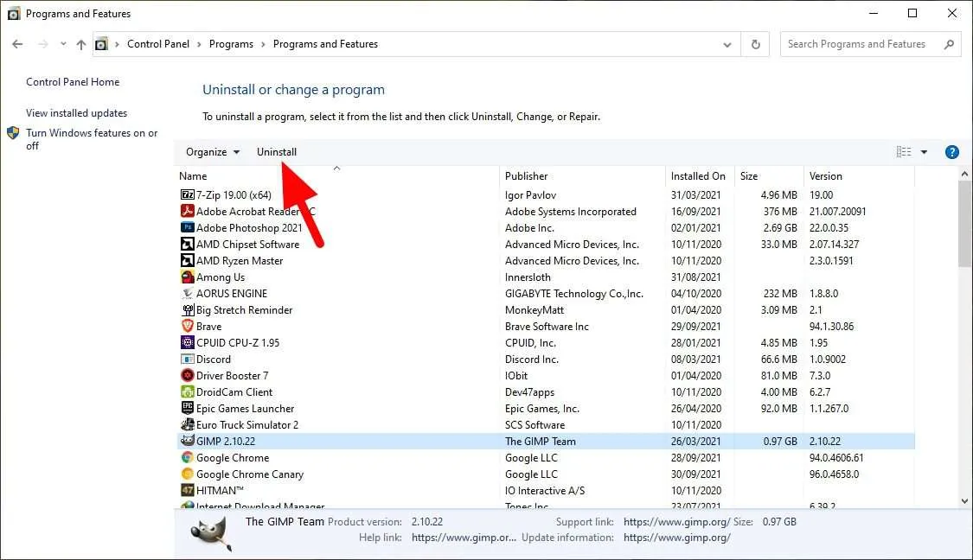Expand the chevron after Control Panel breadcrumb
This screenshot has width=973, height=560.
pyautogui.click(x=199, y=44)
